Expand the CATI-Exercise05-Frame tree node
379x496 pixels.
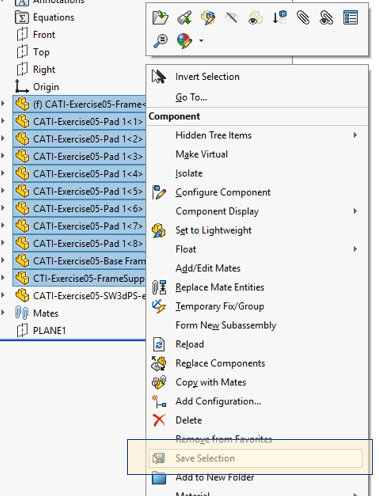pyautogui.click(x=3, y=104)
